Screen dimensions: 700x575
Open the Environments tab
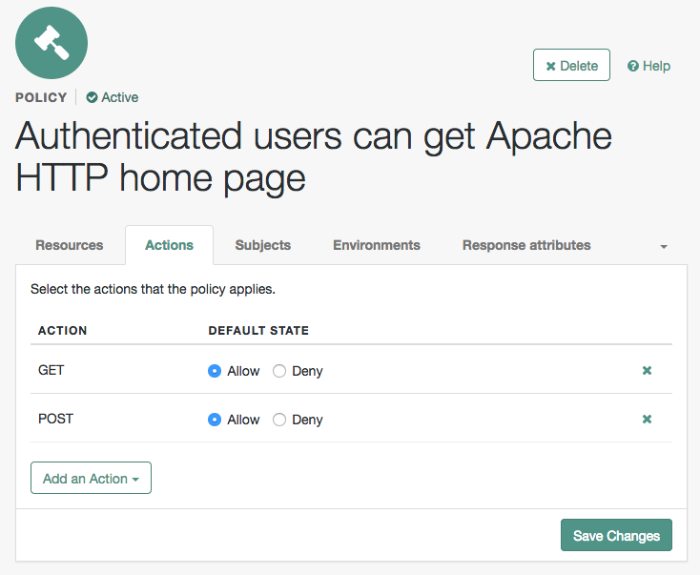(377, 245)
